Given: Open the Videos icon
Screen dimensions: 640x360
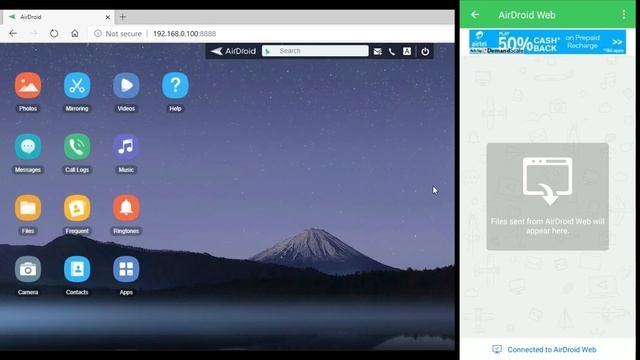Looking at the screenshot, I should [x=126, y=85].
